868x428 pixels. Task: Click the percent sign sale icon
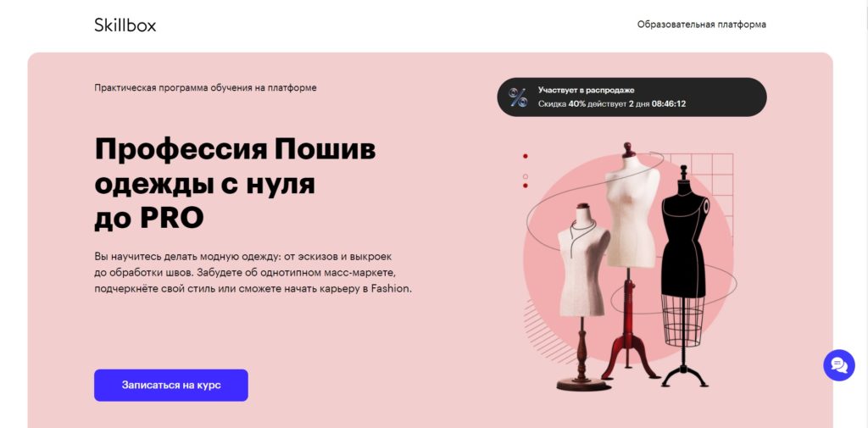tap(518, 97)
